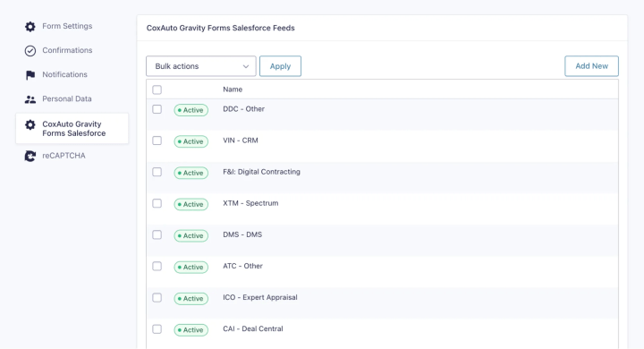Screen dimensions: 644x349
Task: Open the Bulk actions dropdown
Action: pyautogui.click(x=201, y=66)
